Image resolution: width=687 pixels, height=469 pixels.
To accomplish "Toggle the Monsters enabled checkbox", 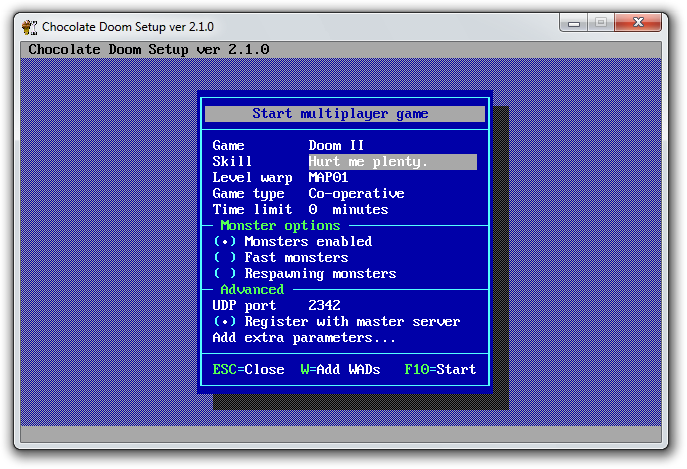I will coord(225,242).
